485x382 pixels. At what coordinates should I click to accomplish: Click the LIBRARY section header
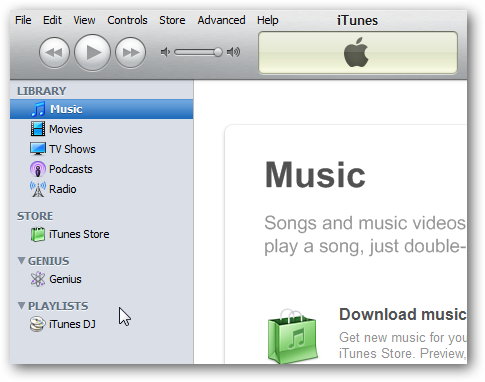[42, 91]
